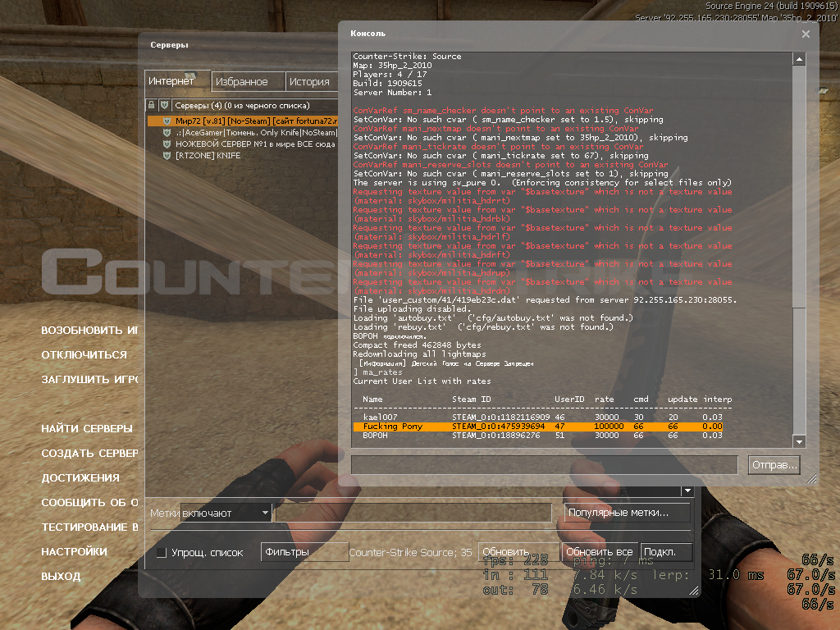Click the Популярные метки button
840x630 pixels.
[x=627, y=513]
